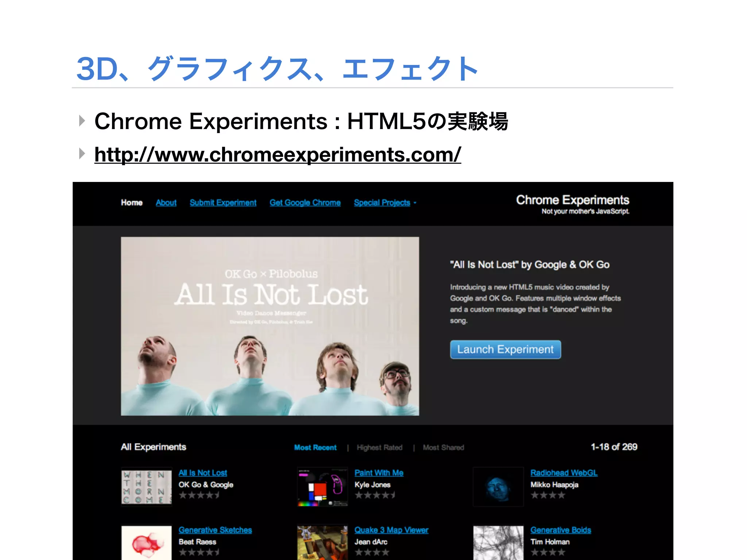Screen dimensions: 747x560
Task: Open the Radiohead WebGL experiment link
Action: click(564, 473)
